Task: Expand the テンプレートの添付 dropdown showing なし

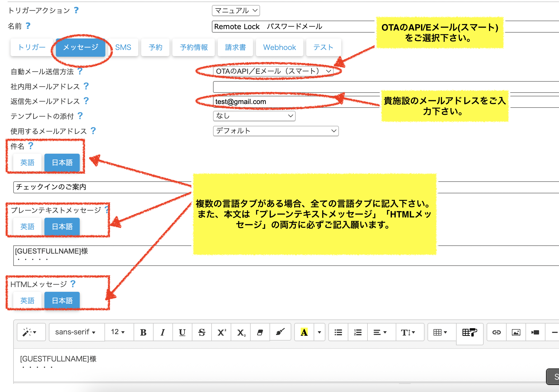Action: pos(254,116)
